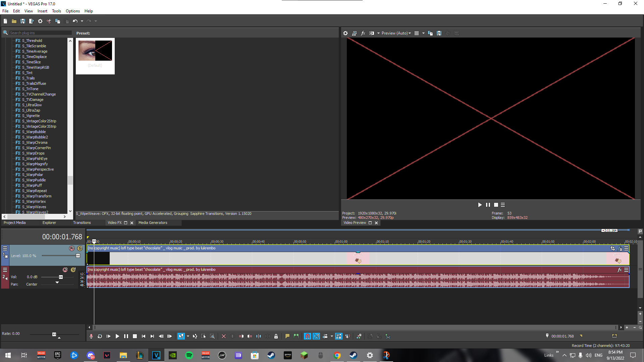Click the lock event icon
644x362 pixels.
[276, 336]
